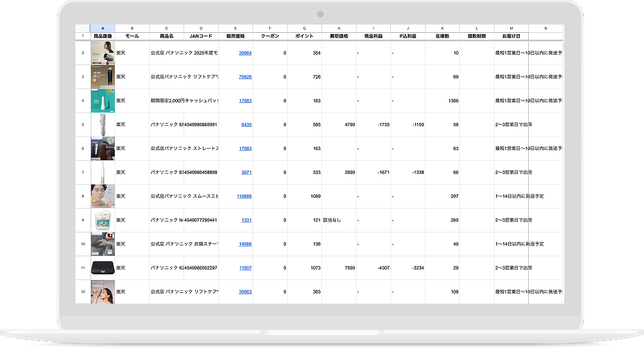Select the hair dryer product image in row 2
This screenshot has width=644, height=349.
[x=102, y=53]
